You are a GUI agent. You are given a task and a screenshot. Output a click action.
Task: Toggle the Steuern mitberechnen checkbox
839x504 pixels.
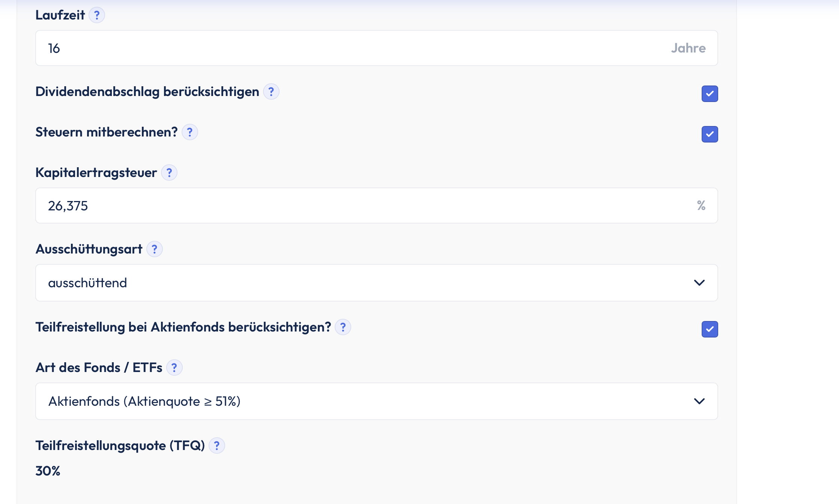[x=710, y=134]
